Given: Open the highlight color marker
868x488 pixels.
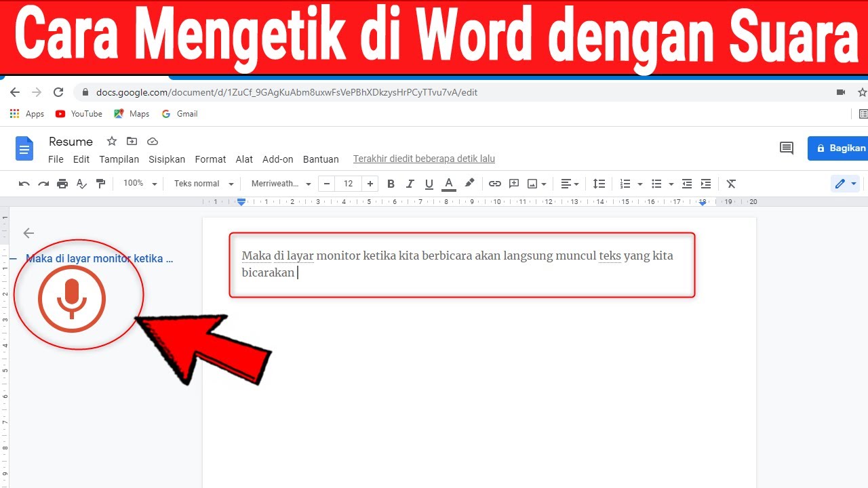Looking at the screenshot, I should coord(469,184).
